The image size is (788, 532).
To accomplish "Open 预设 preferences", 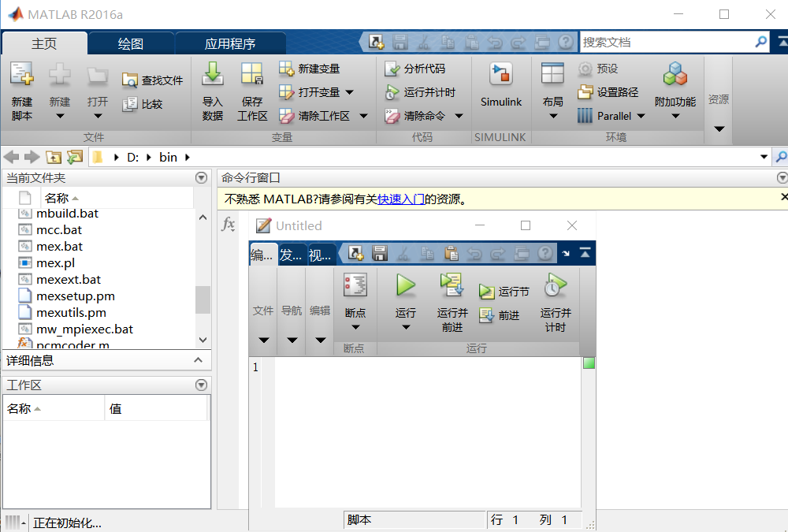I will [597, 69].
